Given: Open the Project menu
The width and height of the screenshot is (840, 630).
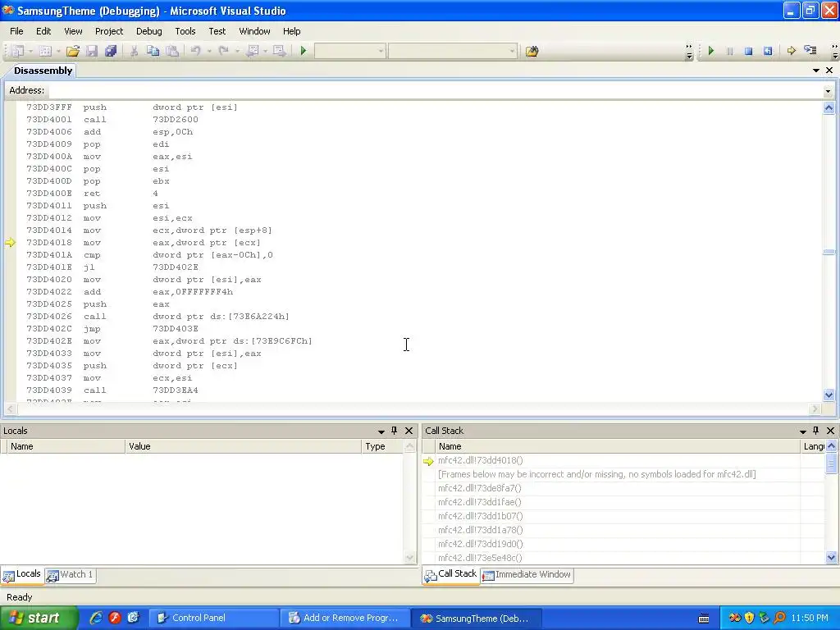Looking at the screenshot, I should click(x=109, y=31).
